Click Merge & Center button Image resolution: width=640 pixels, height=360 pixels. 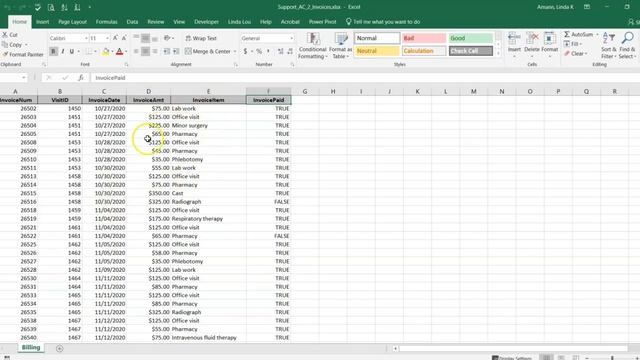pyautogui.click(x=208, y=51)
